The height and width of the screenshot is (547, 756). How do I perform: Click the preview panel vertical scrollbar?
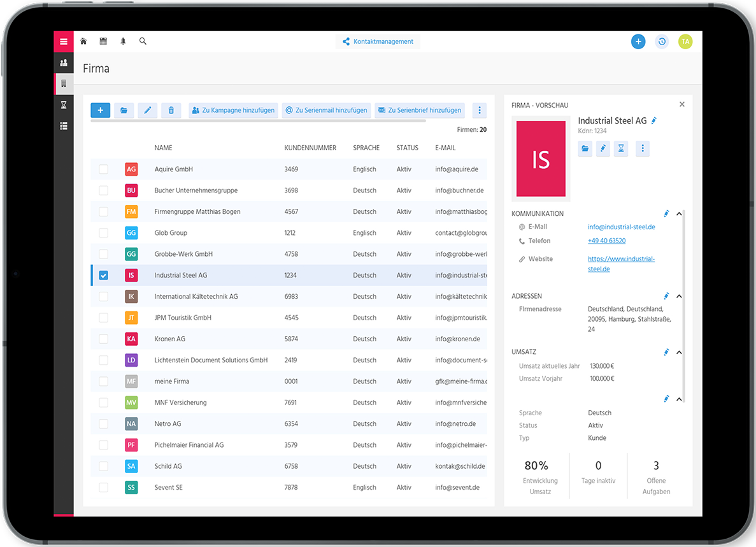pos(683,306)
